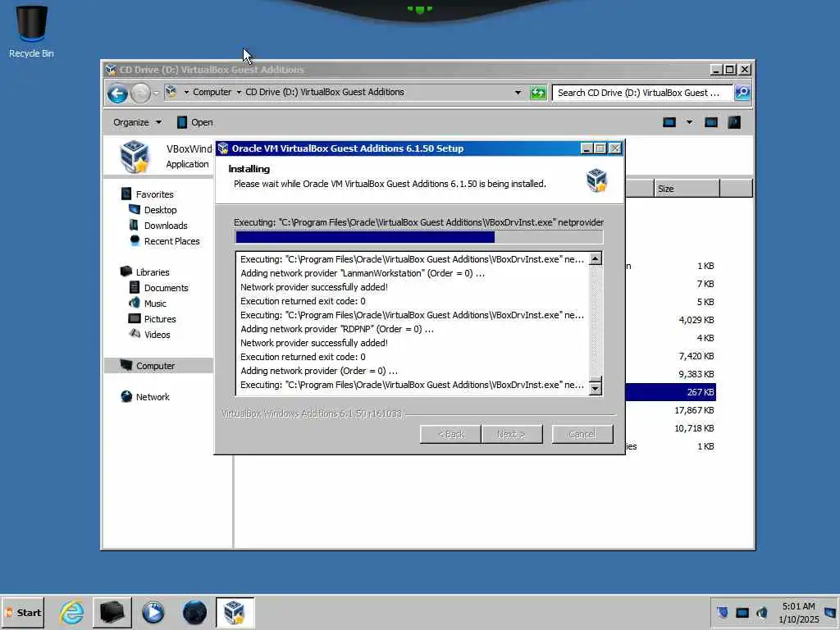This screenshot has height=630, width=840.
Task: Open the globe icon in the taskbar
Action: tap(194, 612)
